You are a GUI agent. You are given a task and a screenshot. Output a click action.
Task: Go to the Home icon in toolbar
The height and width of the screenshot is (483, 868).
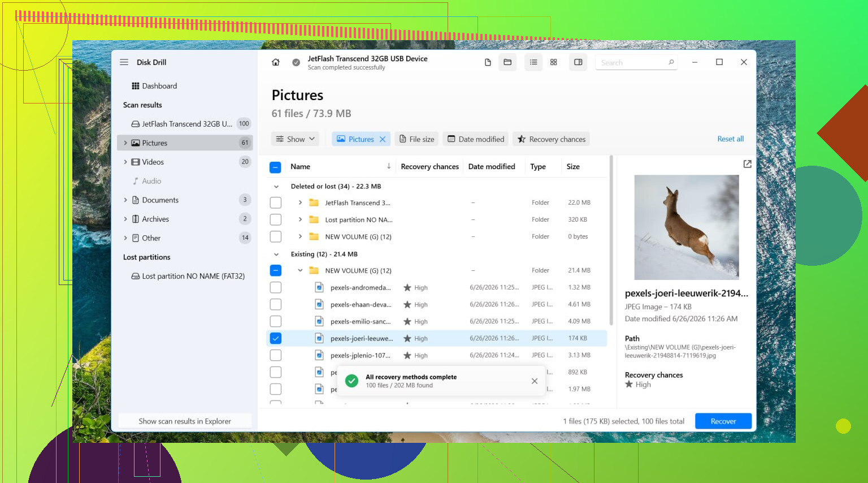point(276,62)
